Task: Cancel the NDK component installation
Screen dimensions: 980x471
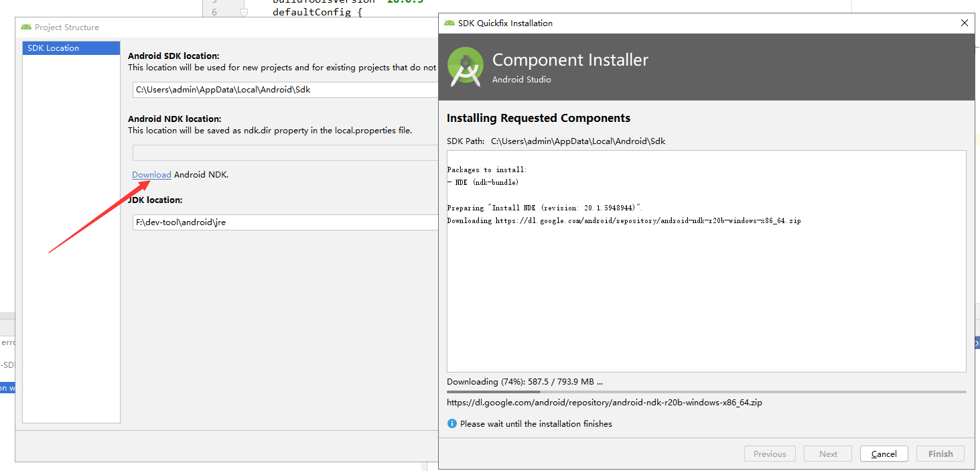Action: 884,454
